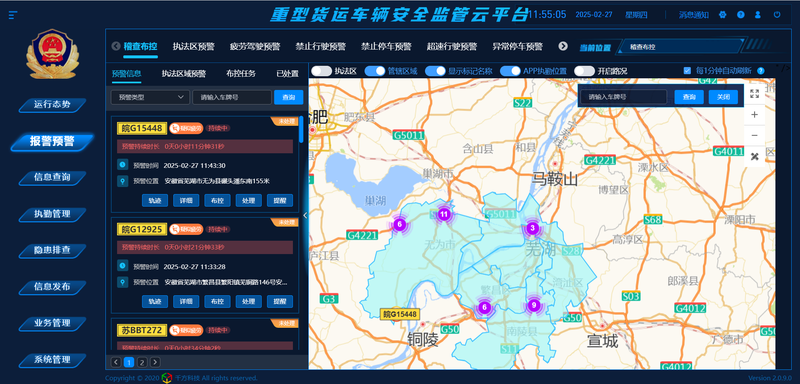Zoom out the map with minus icon

pos(755,136)
